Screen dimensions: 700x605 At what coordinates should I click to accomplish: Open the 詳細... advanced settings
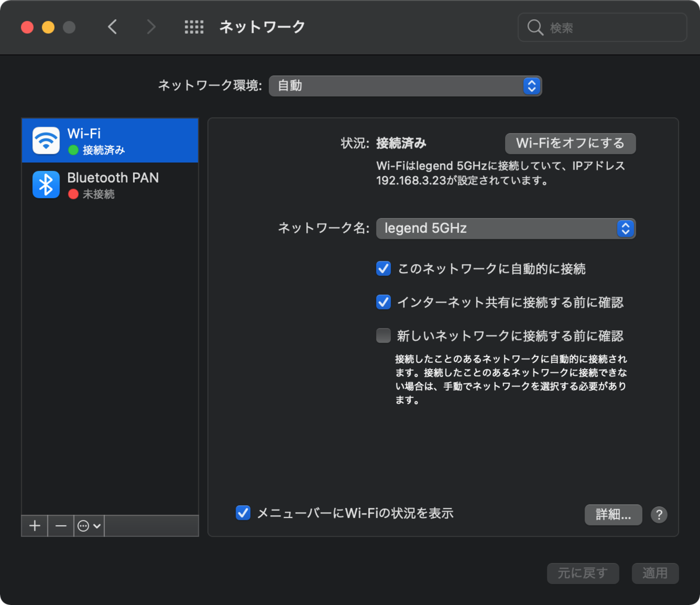613,515
